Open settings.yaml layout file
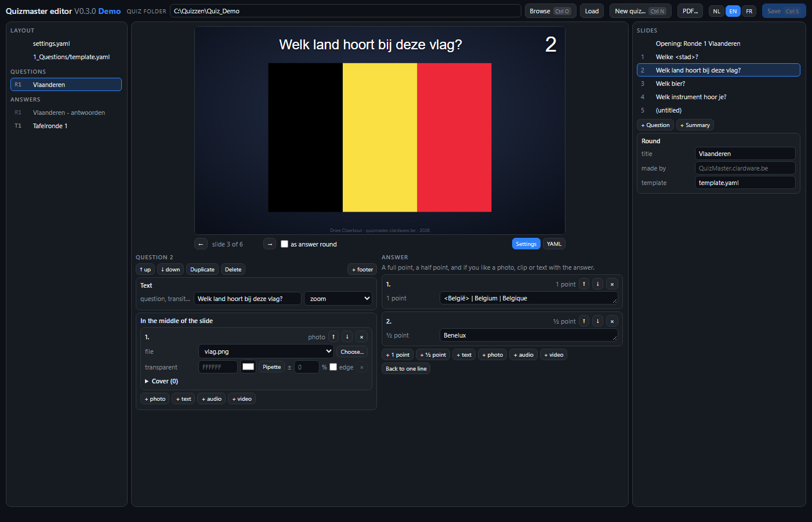This screenshot has width=812, height=522. click(x=66, y=43)
